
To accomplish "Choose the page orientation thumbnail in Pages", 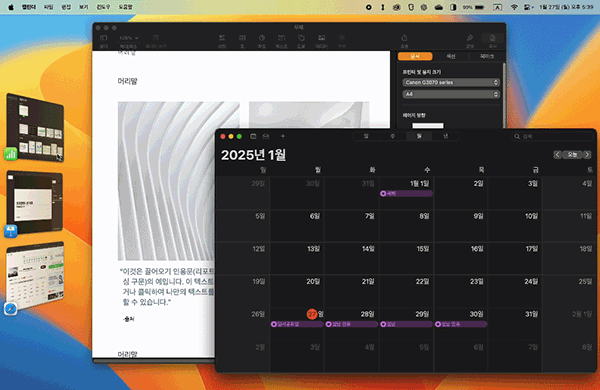I will coord(428,126).
